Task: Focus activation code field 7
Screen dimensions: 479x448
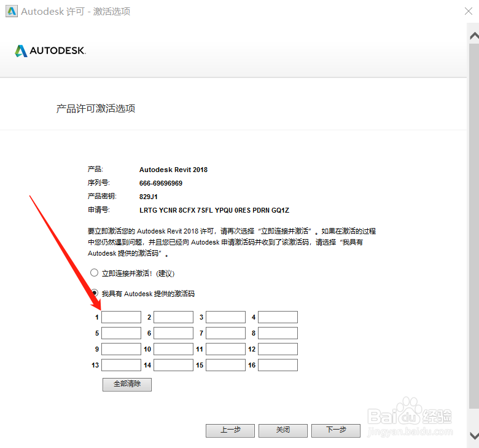Action: tap(226, 333)
